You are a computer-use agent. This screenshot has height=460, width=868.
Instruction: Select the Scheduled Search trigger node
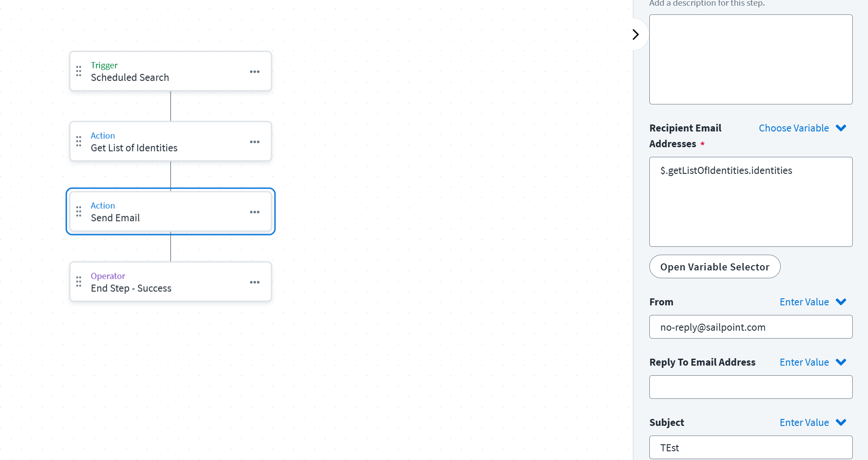point(170,72)
